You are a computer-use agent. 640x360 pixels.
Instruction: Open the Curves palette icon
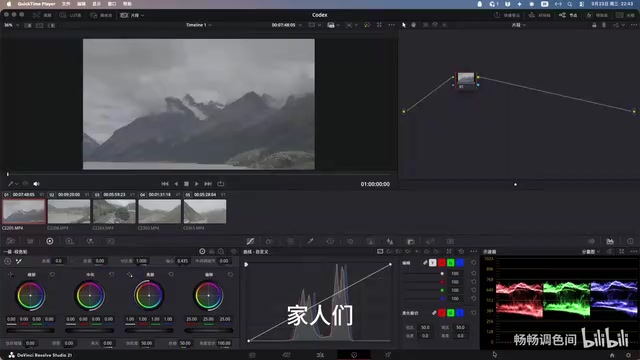250,241
